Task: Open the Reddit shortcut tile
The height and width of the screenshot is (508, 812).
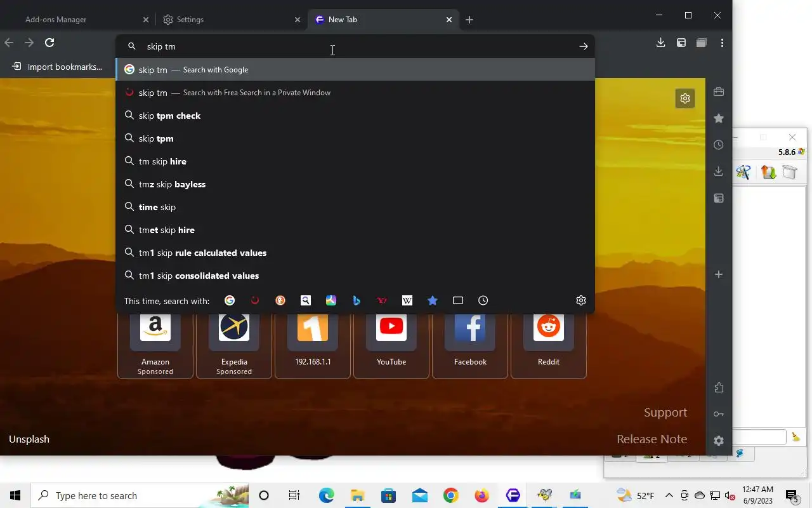Action: (549, 345)
